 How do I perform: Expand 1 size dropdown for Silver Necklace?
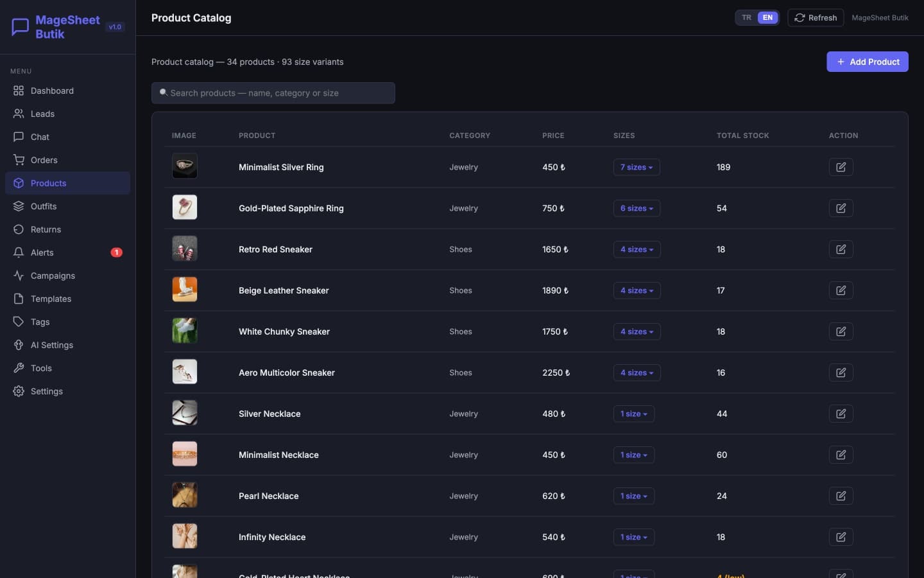pos(634,414)
